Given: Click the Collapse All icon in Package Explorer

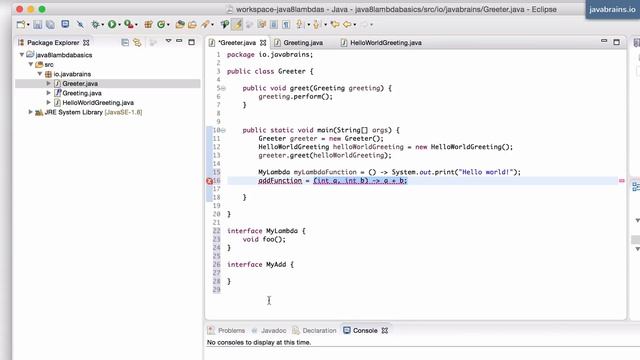Looking at the screenshot, I should pos(125,42).
